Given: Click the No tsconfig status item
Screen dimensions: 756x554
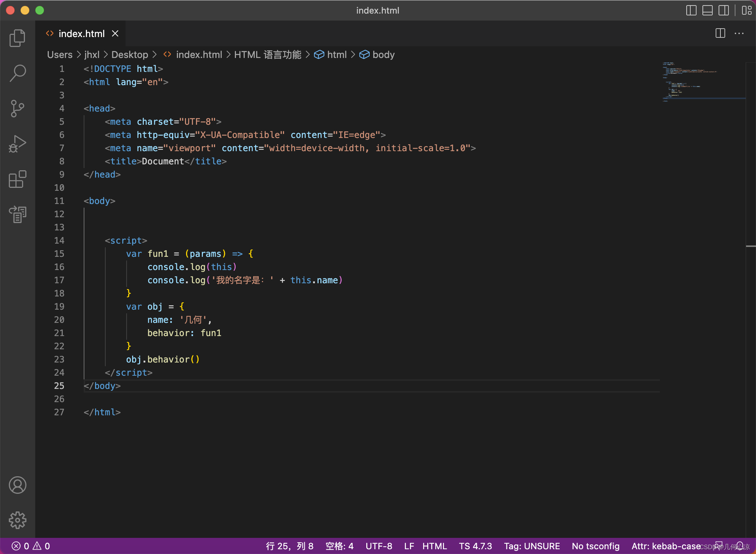Looking at the screenshot, I should (x=596, y=546).
